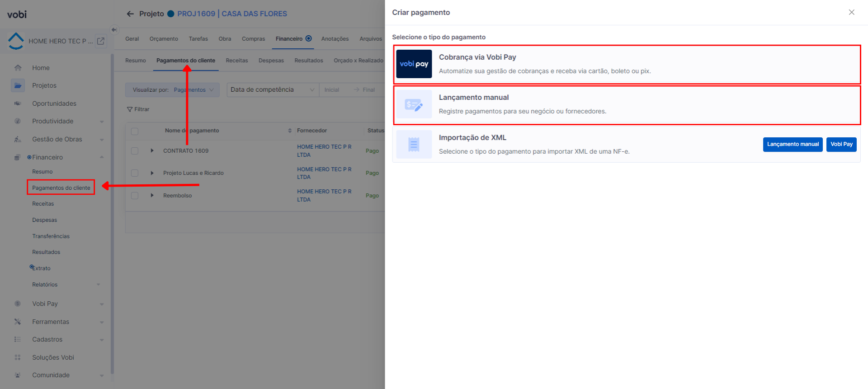Expand the Ferramentas menu
This screenshot has height=389, width=868.
point(102,322)
